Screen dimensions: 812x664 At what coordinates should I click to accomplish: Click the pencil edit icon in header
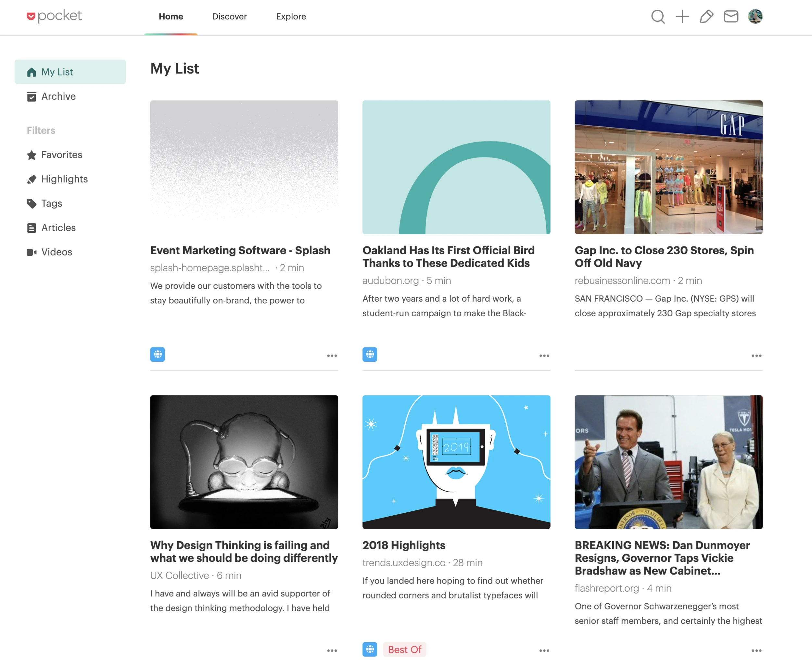pos(706,17)
